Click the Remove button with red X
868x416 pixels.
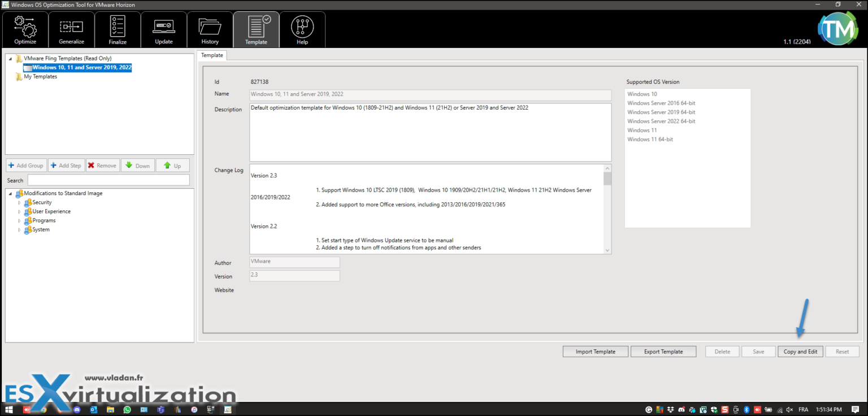point(102,165)
